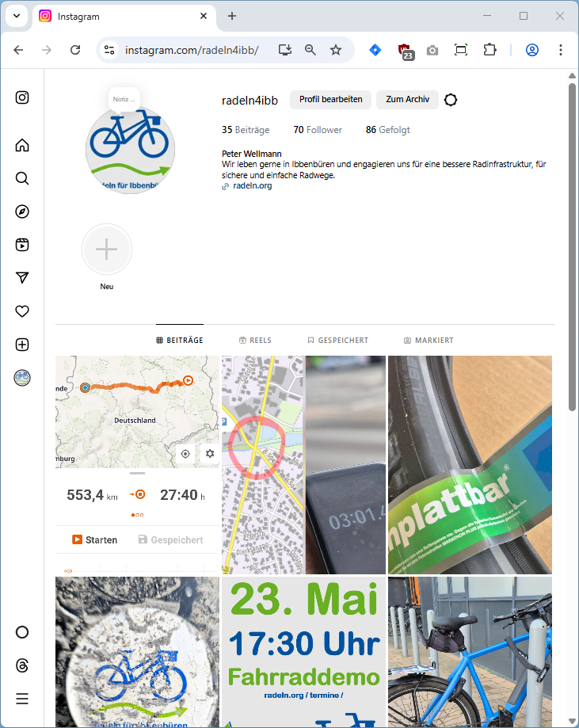Image resolution: width=579 pixels, height=728 pixels.
Task: Switch to the GESPEICHERT tab
Action: click(338, 341)
